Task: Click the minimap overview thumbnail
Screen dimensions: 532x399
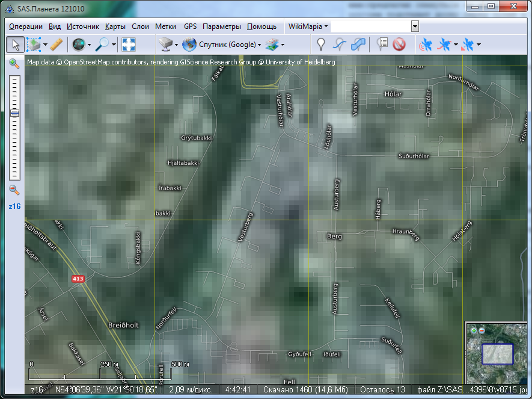Action: [497, 353]
